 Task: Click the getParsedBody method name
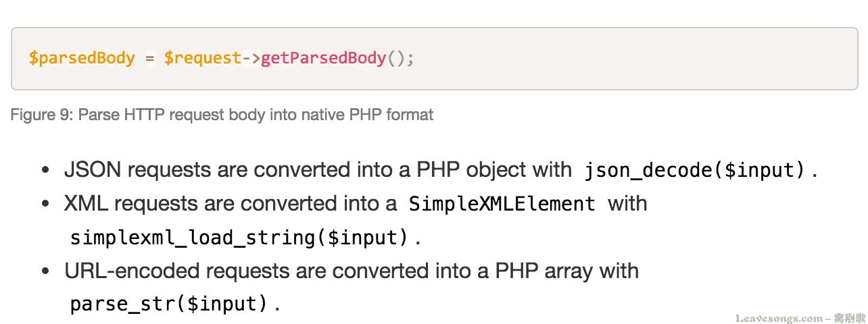coord(323,58)
